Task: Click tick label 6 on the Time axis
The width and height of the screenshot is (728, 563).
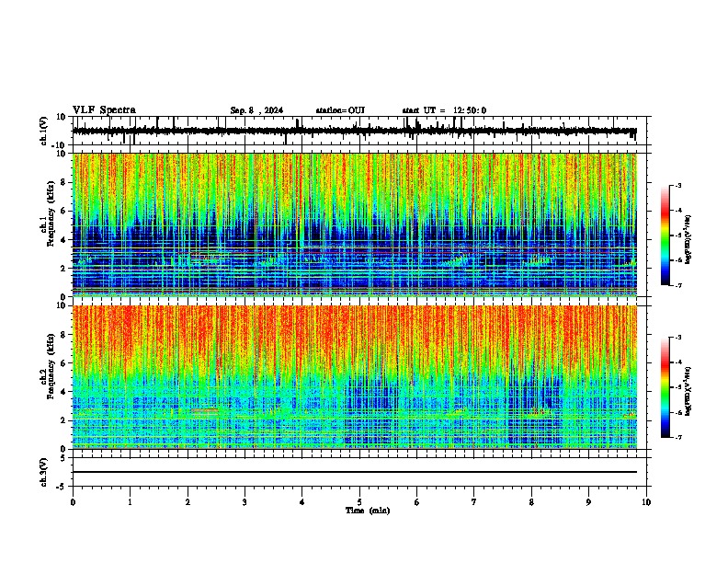Action: (417, 502)
